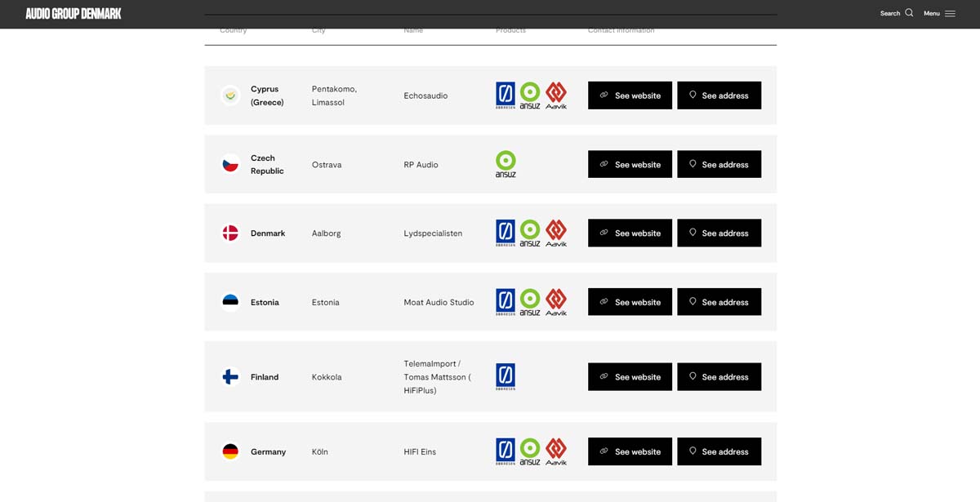Click the Aavik logo in Cyprus row
Screen dimensions: 980x502
pos(556,96)
